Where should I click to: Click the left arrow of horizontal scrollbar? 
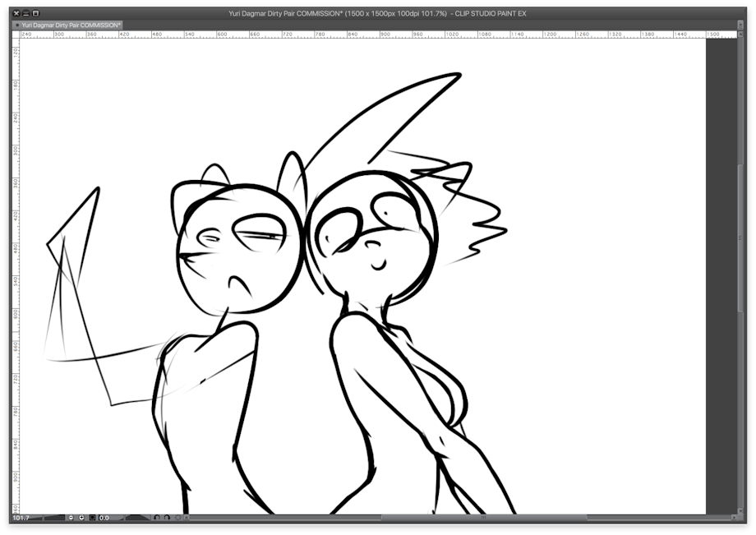click(187, 518)
